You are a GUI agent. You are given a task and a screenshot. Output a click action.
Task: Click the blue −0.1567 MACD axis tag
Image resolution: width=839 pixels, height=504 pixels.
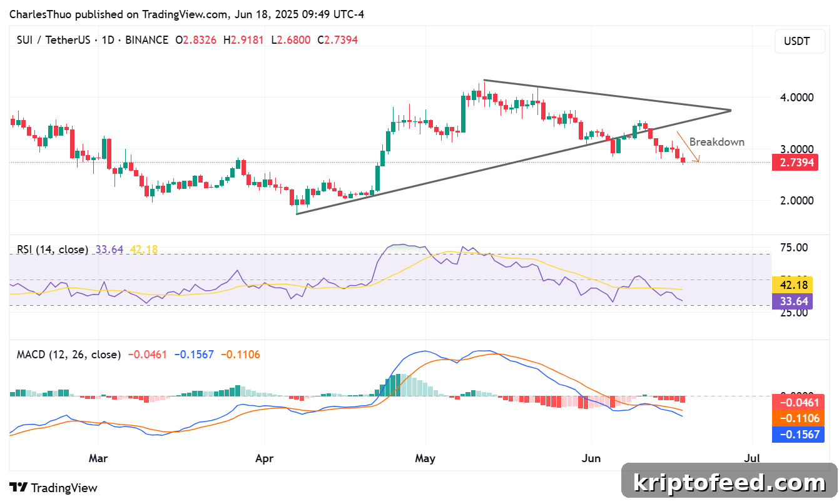(798, 435)
